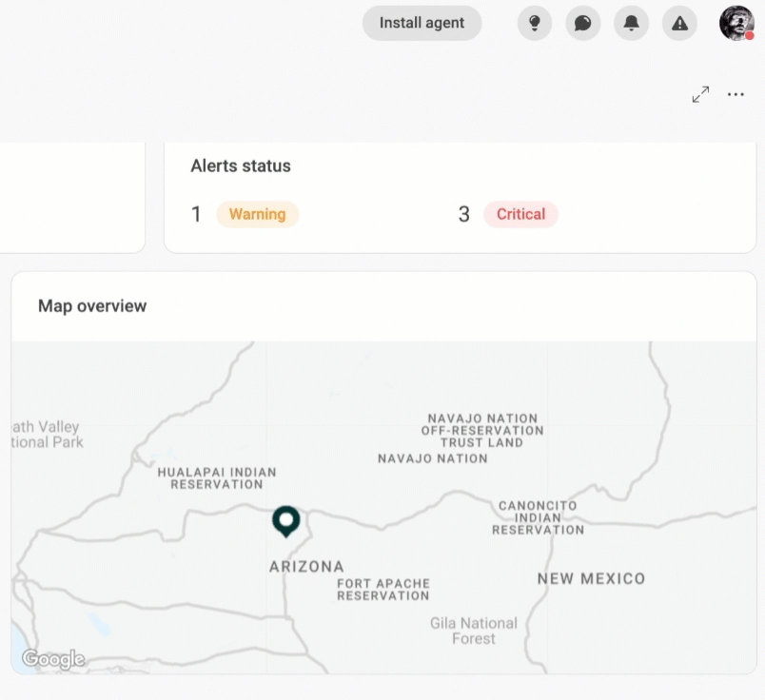Click the warning count number 1
This screenshot has width=765, height=700.
(196, 214)
